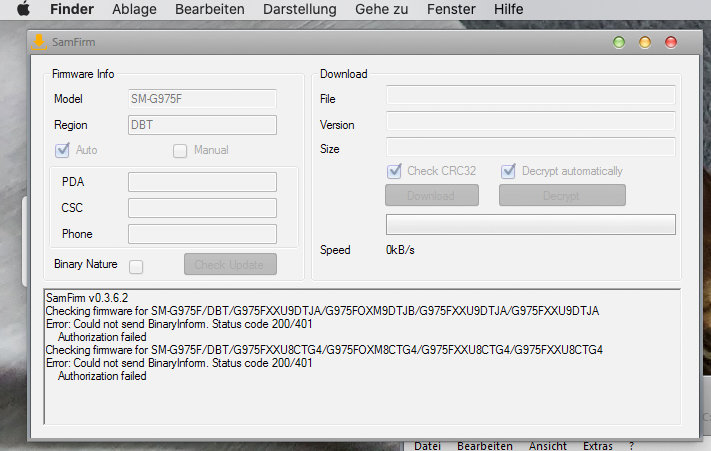Open Bearbeiten menu in background window
The height and width of the screenshot is (451, 711).
click(485, 446)
